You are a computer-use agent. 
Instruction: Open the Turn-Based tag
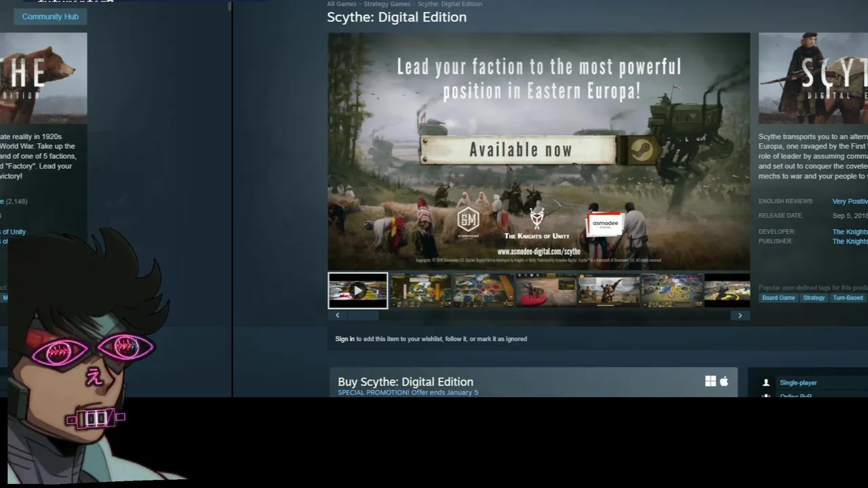click(x=848, y=298)
